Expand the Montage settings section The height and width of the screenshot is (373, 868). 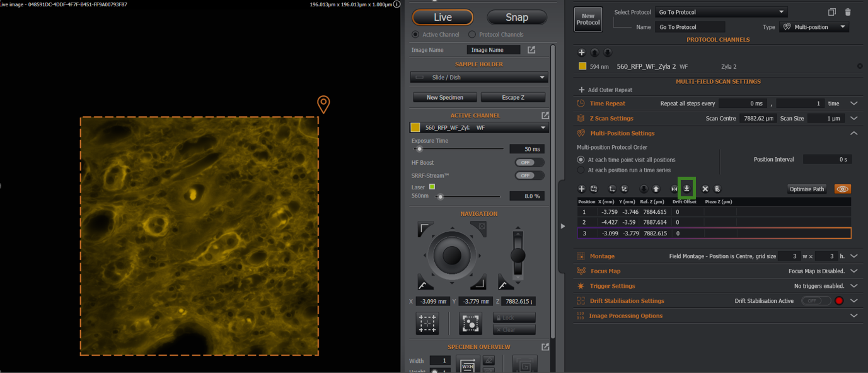tap(854, 256)
